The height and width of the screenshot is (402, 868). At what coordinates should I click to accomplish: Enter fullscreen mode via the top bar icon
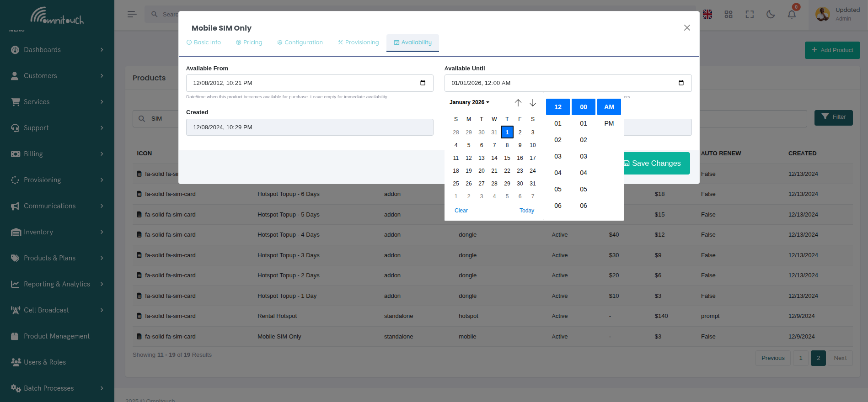[x=750, y=15]
